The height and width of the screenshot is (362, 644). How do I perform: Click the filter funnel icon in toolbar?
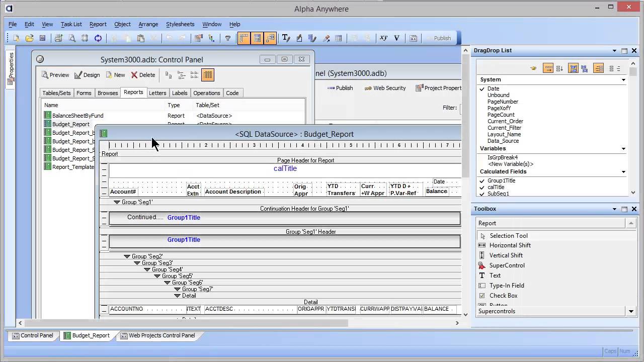[x=228, y=38]
